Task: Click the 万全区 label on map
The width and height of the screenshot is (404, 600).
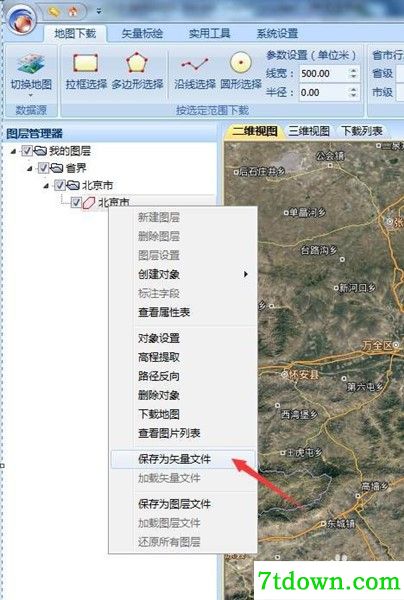Action: pos(377,346)
